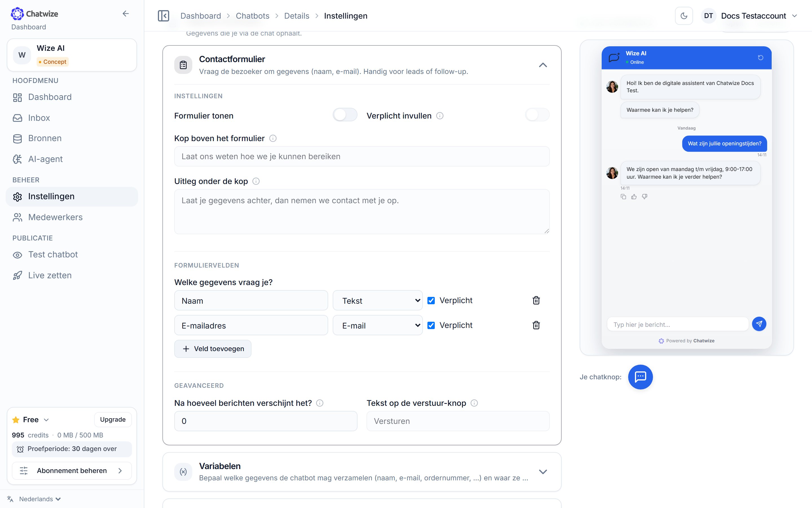
Task: Click the berichten number input showing 0
Action: 266,421
